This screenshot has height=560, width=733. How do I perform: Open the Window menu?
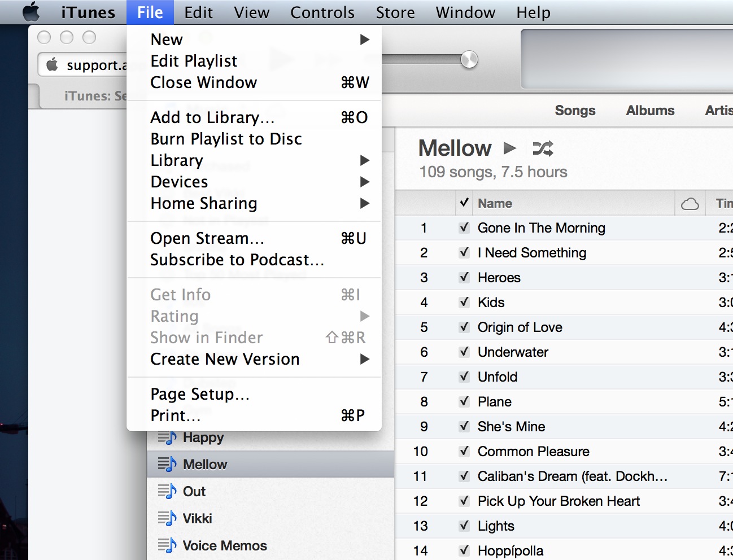[x=465, y=12]
